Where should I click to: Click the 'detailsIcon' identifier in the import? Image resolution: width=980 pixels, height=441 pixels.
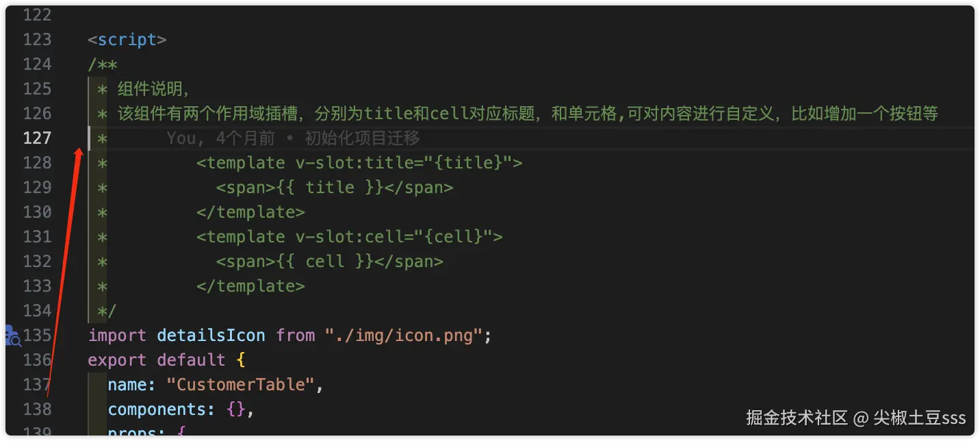211,336
